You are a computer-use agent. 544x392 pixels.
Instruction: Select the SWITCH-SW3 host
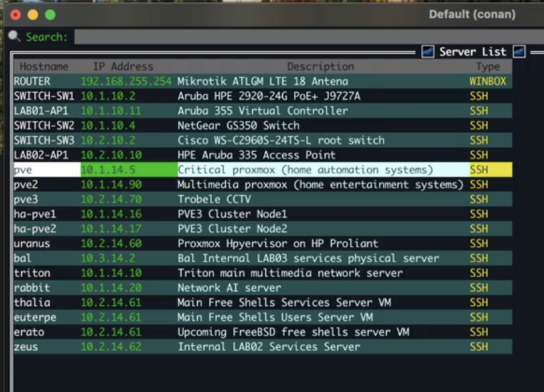44,141
